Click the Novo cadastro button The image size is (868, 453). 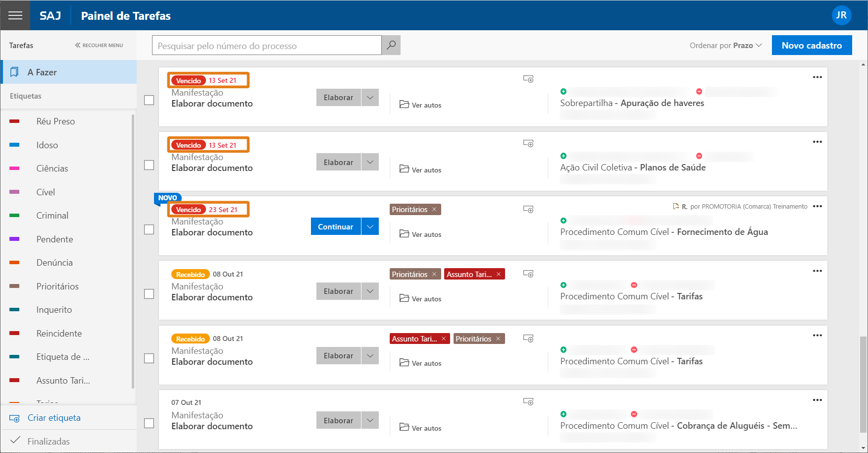pos(812,45)
